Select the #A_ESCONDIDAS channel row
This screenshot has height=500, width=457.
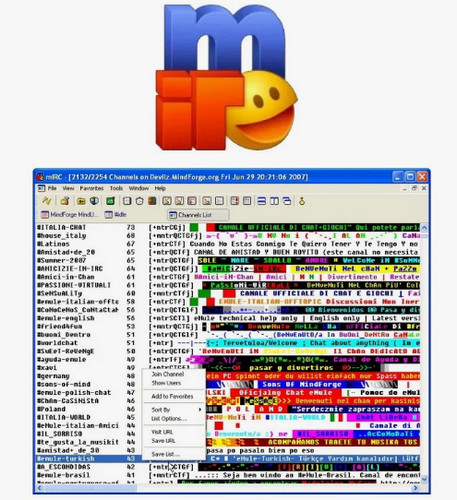[228, 467]
